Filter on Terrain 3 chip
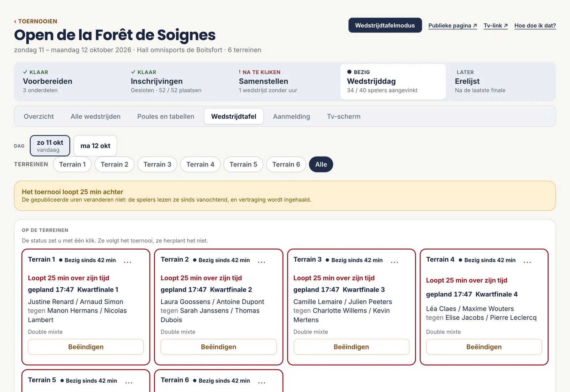 click(x=157, y=164)
